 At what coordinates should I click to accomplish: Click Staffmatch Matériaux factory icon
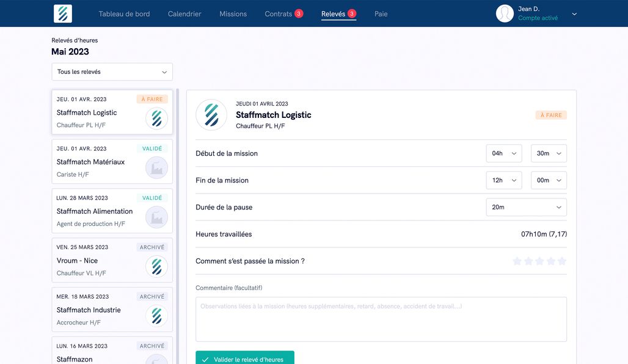click(156, 168)
